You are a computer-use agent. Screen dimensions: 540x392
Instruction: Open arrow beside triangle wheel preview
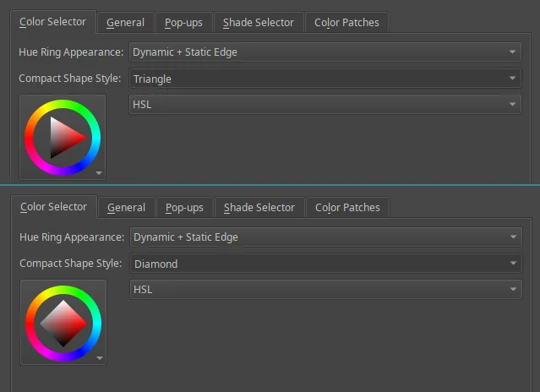point(99,173)
